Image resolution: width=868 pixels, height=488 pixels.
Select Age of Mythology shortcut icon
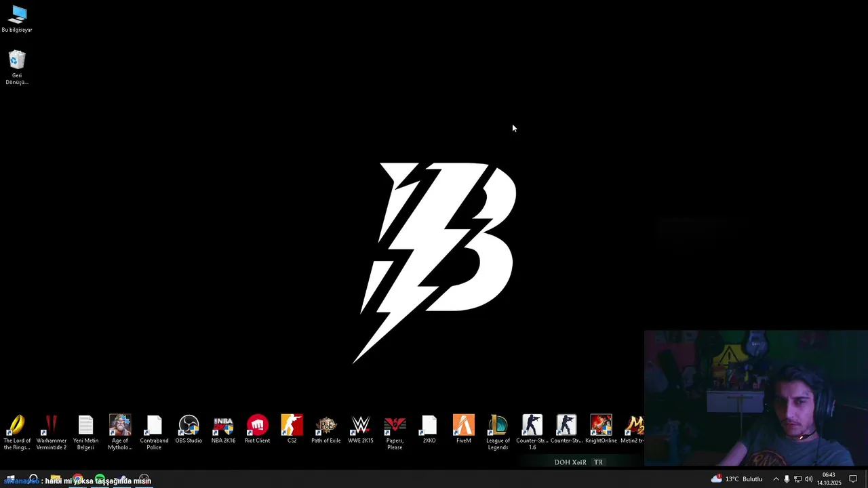tap(120, 432)
